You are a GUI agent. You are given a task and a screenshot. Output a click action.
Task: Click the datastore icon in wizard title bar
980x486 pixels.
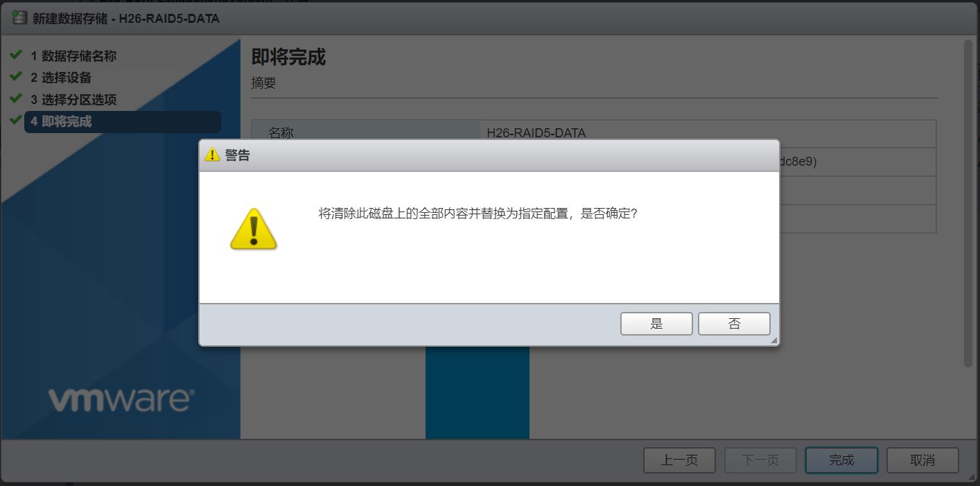(19, 18)
